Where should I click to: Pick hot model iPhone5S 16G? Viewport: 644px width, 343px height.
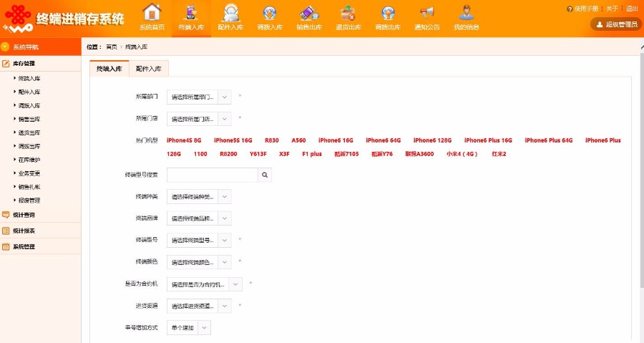coord(233,140)
